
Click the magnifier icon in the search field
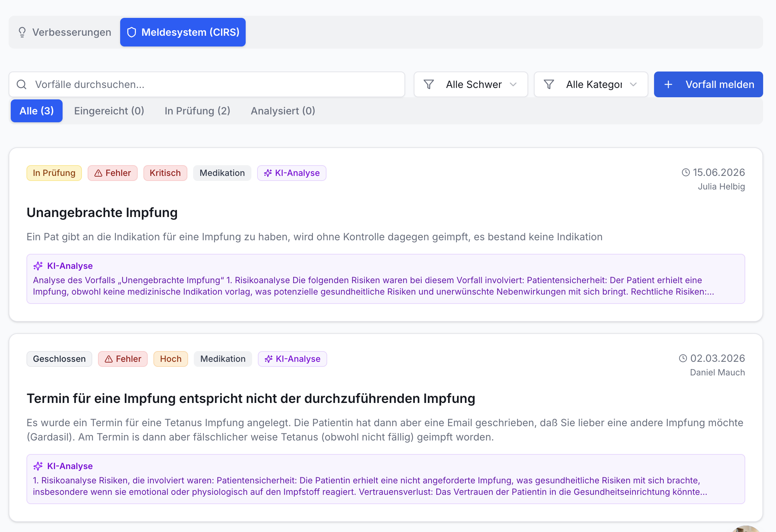coord(22,84)
